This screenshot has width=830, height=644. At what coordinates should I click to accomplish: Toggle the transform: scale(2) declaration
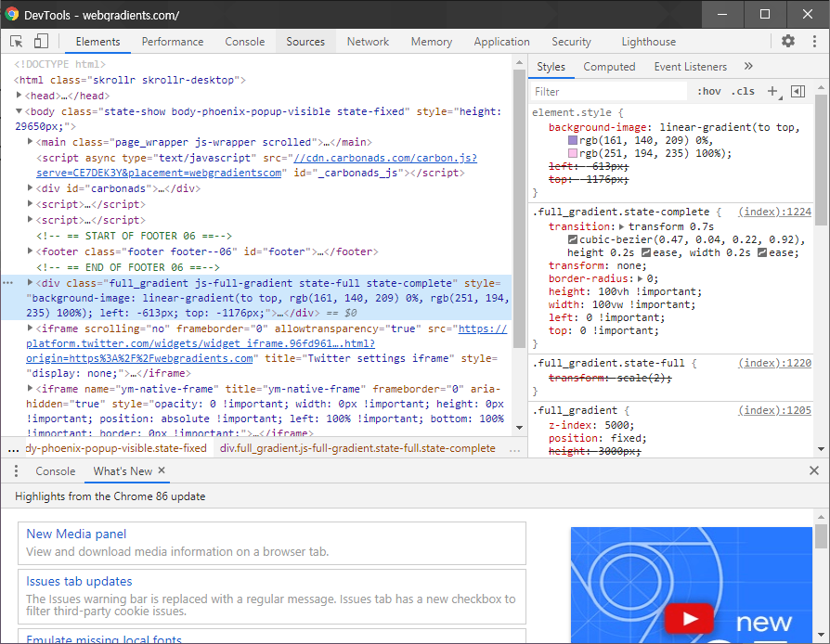coord(610,378)
